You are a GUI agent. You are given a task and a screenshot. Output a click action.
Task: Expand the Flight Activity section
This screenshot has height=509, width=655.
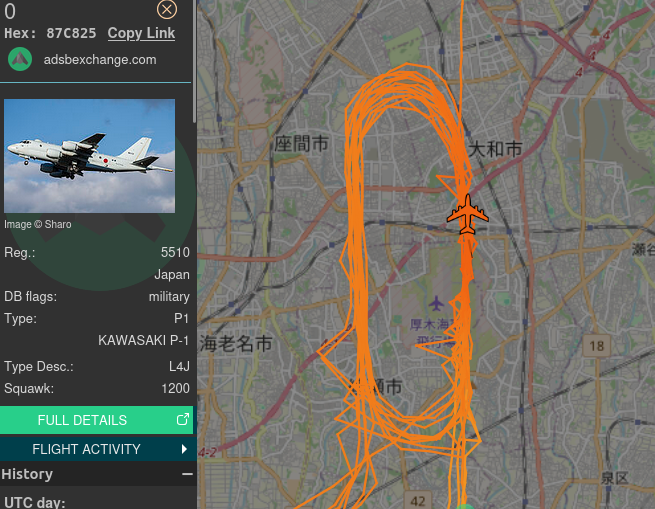click(x=98, y=449)
